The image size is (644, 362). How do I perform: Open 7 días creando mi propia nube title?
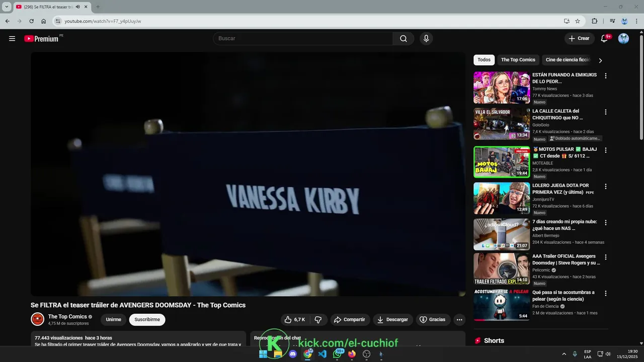point(564,225)
